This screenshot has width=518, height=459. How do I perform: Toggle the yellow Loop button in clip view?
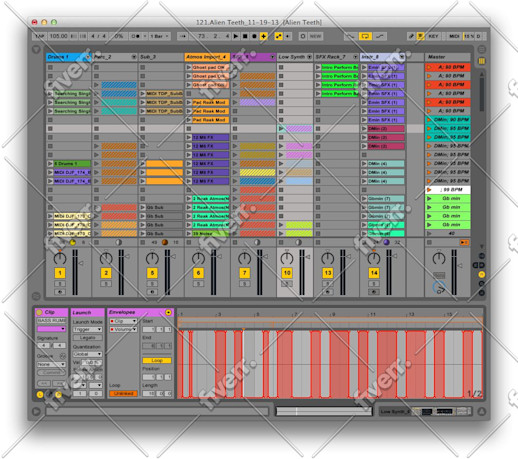(157, 360)
